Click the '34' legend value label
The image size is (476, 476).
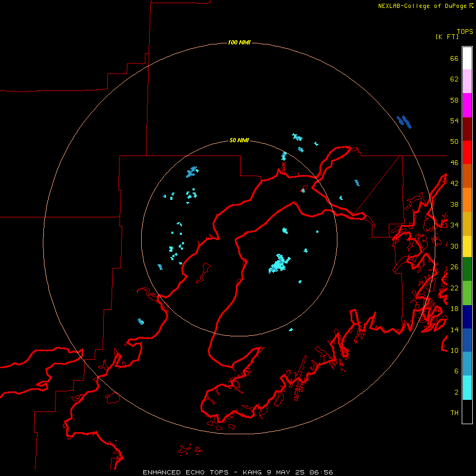(x=454, y=225)
